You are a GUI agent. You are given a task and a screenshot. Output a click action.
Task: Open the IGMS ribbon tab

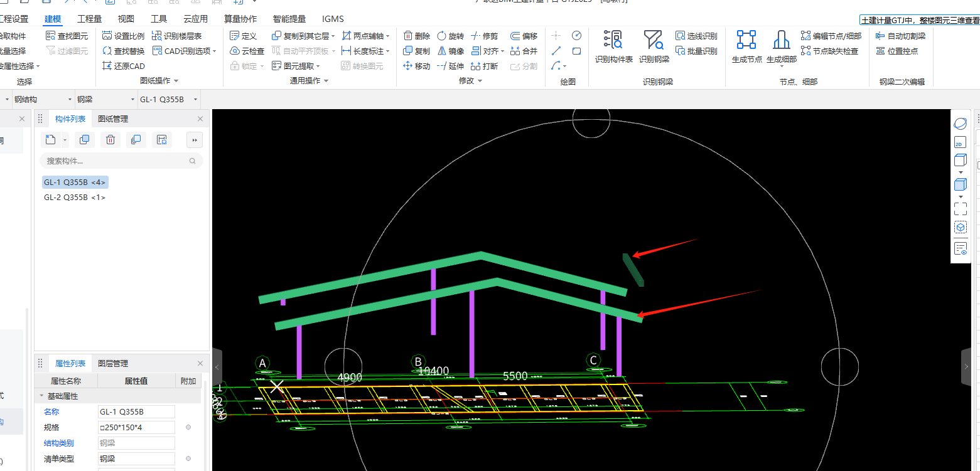(333, 19)
